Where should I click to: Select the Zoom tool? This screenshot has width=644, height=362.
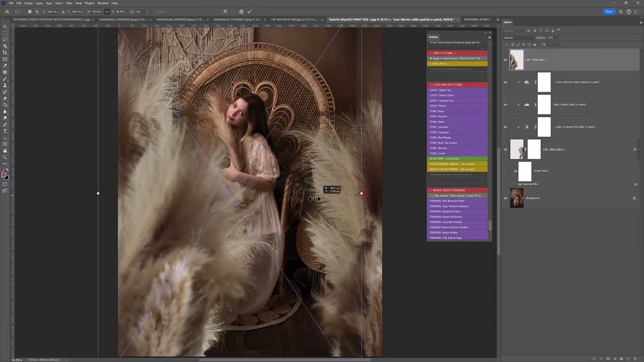[5, 157]
